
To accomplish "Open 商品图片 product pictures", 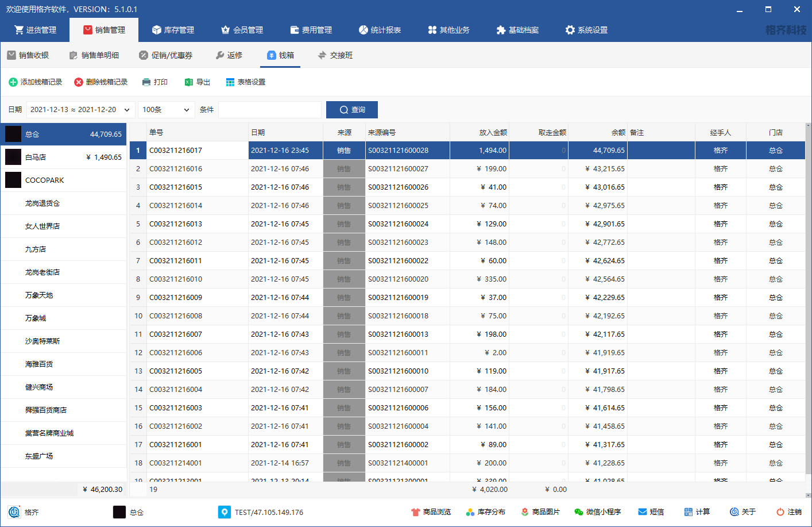I will tap(540, 512).
